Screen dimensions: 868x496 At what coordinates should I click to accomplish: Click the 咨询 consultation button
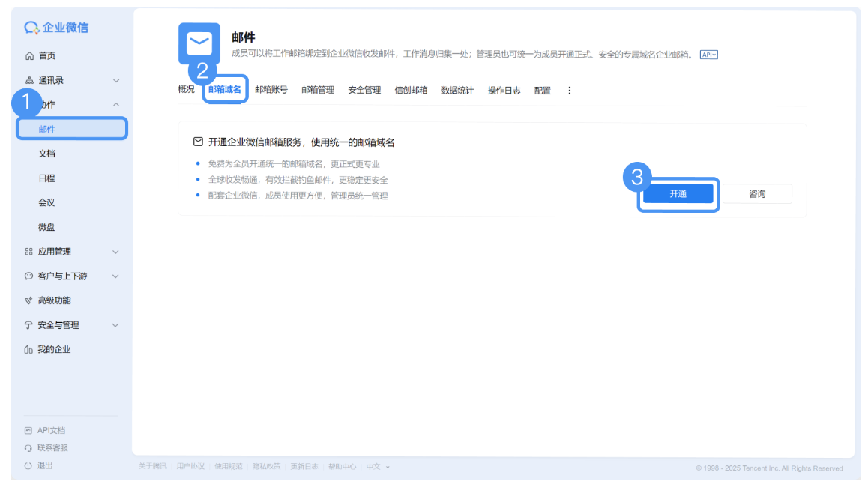[x=759, y=193]
